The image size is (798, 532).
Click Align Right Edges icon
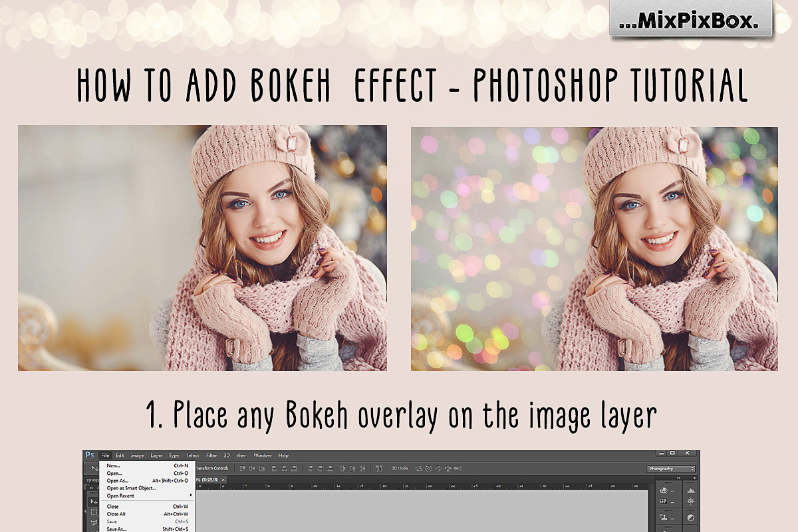[294, 468]
